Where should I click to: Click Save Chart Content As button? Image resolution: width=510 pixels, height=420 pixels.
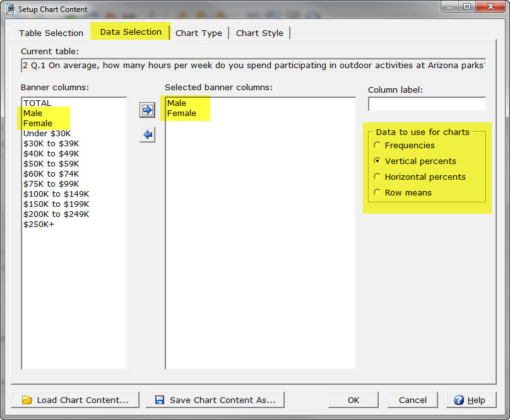[215, 400]
